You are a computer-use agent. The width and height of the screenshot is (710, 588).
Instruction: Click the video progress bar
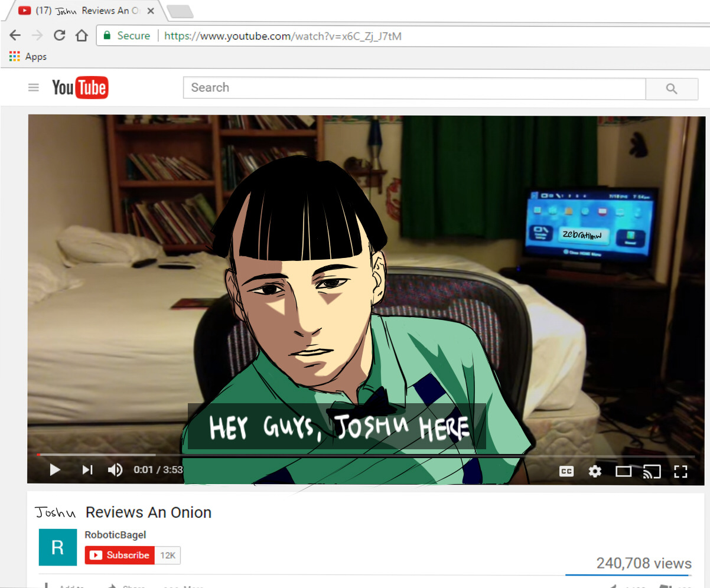point(366,455)
